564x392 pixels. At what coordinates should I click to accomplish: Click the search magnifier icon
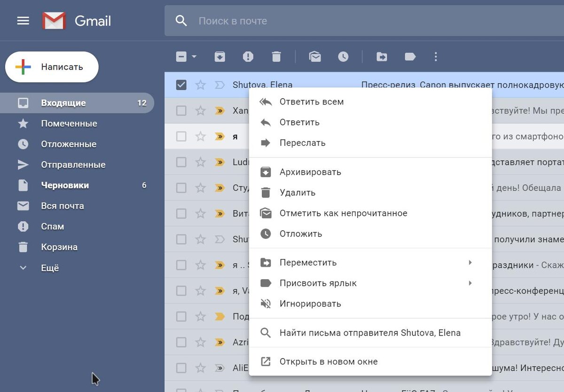(x=181, y=21)
